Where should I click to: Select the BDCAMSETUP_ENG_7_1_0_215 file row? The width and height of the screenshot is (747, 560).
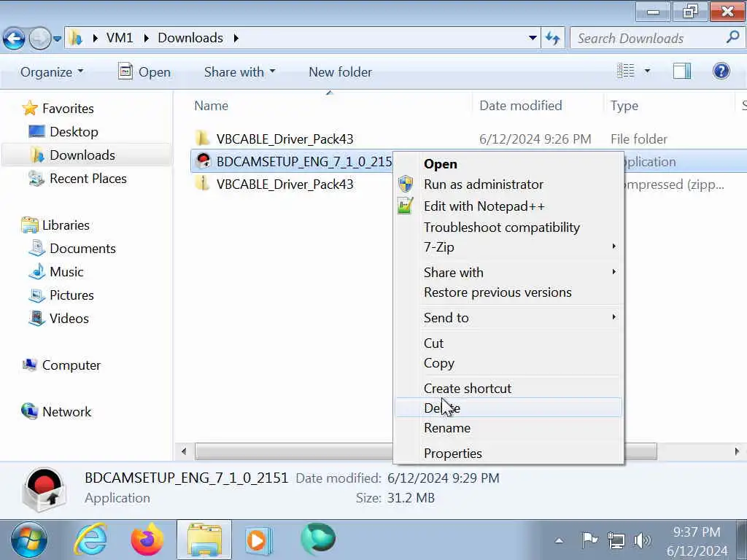pos(293,162)
